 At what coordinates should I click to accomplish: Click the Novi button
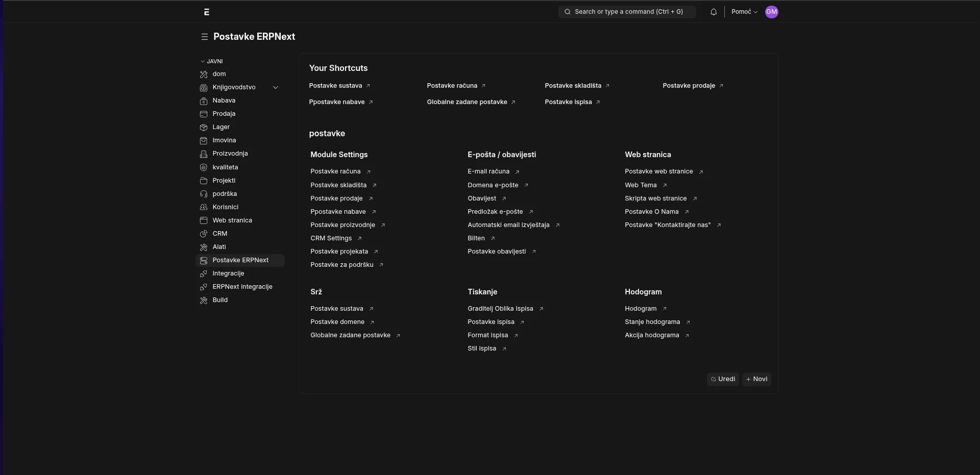[756, 379]
